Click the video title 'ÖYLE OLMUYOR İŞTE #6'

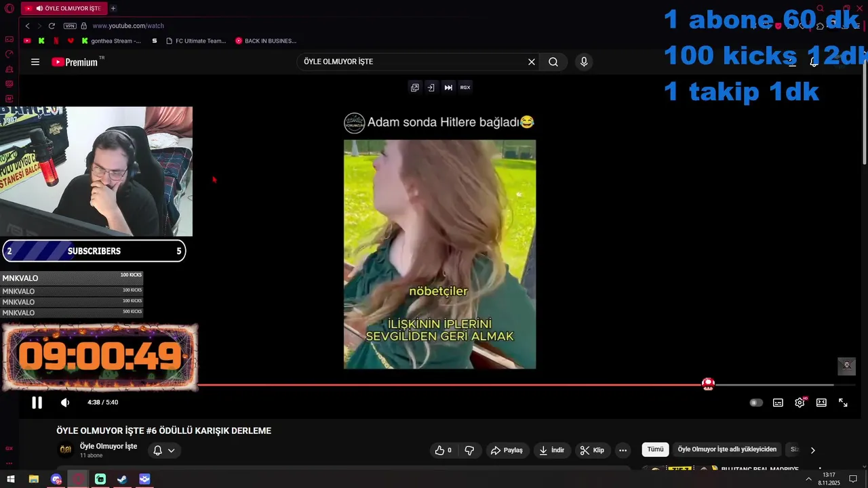point(163,430)
